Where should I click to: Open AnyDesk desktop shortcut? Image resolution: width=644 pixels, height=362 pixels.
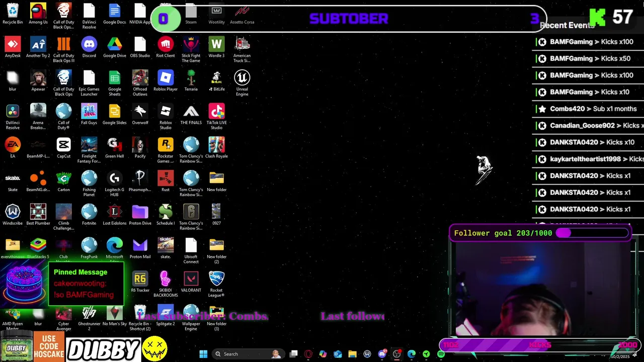[13, 48]
